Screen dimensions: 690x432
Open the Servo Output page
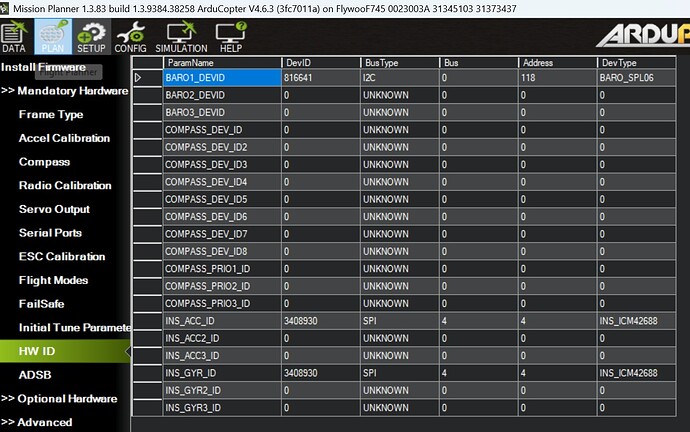(54, 209)
